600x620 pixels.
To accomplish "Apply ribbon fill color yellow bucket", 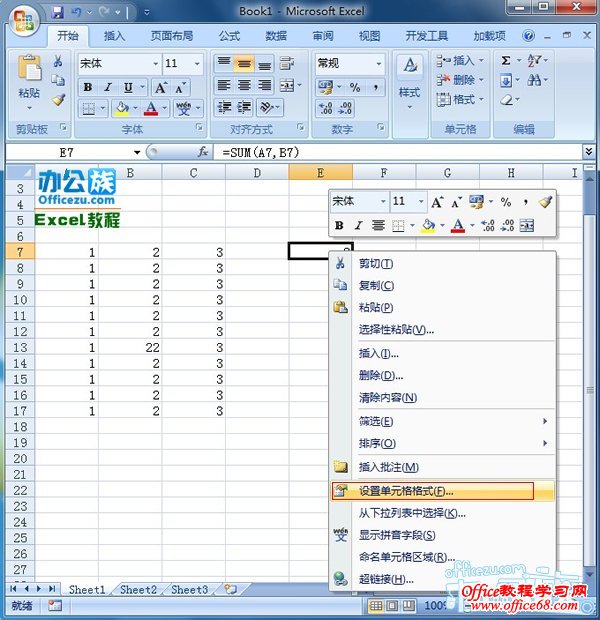I will (122, 108).
